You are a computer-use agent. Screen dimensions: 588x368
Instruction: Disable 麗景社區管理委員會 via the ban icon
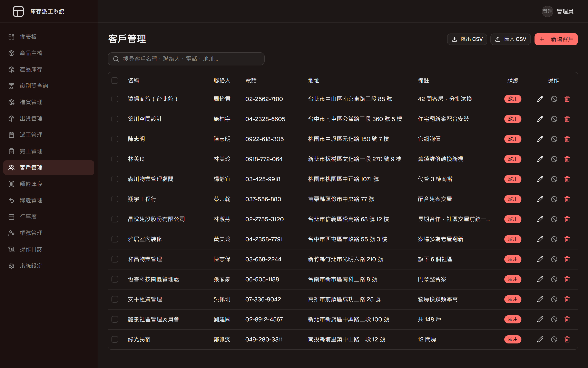tap(554, 319)
